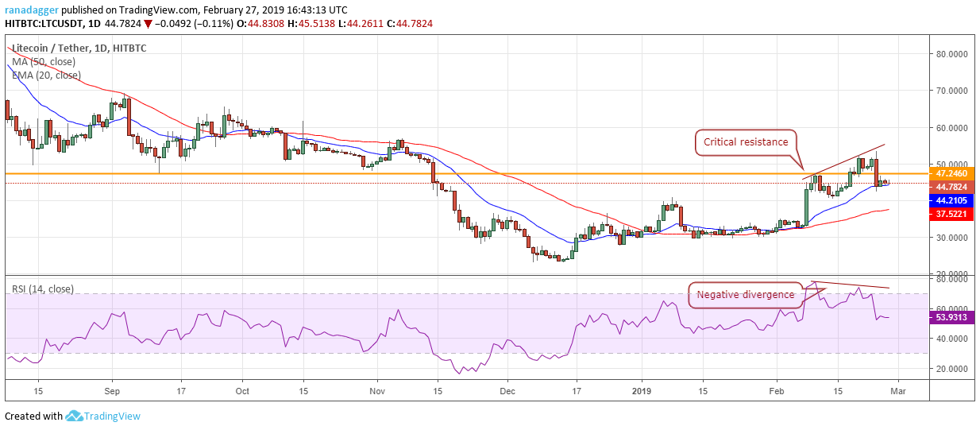This screenshot has height=430, width=980.
Task: Click the 'Oct' date axis label
Action: click(243, 391)
